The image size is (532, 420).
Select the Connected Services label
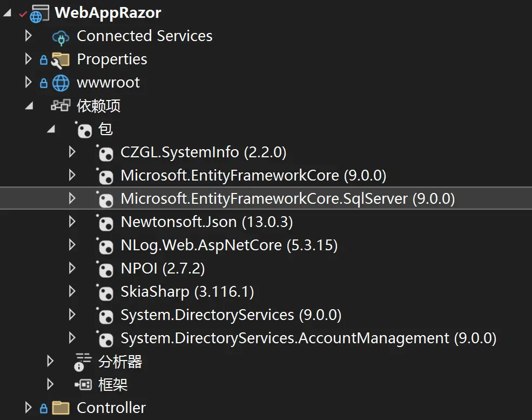point(145,36)
